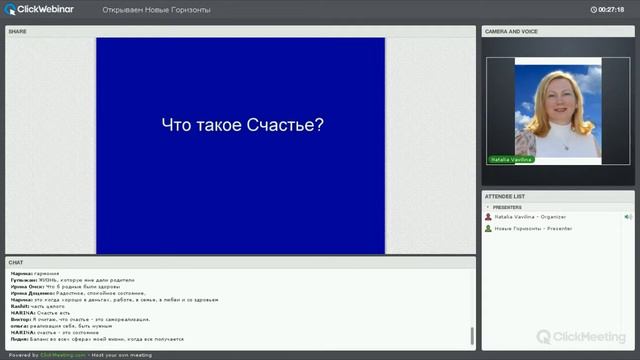The height and width of the screenshot is (360, 640).
Task: Click the green presenter avatar icon
Action: click(488, 229)
